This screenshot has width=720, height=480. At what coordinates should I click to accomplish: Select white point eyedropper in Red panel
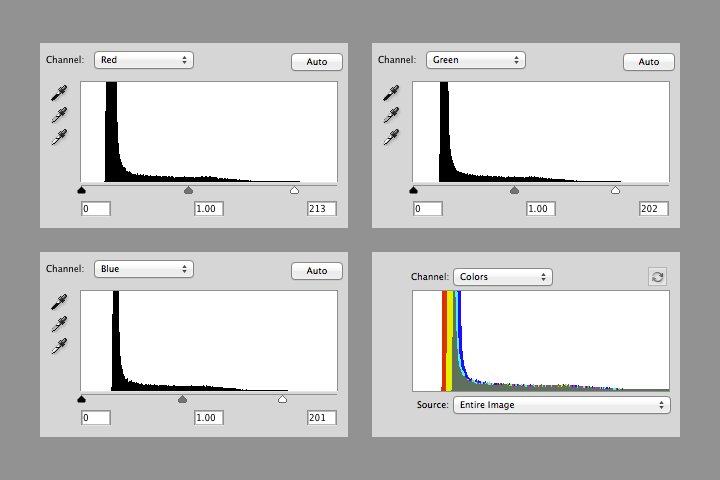pyautogui.click(x=59, y=137)
